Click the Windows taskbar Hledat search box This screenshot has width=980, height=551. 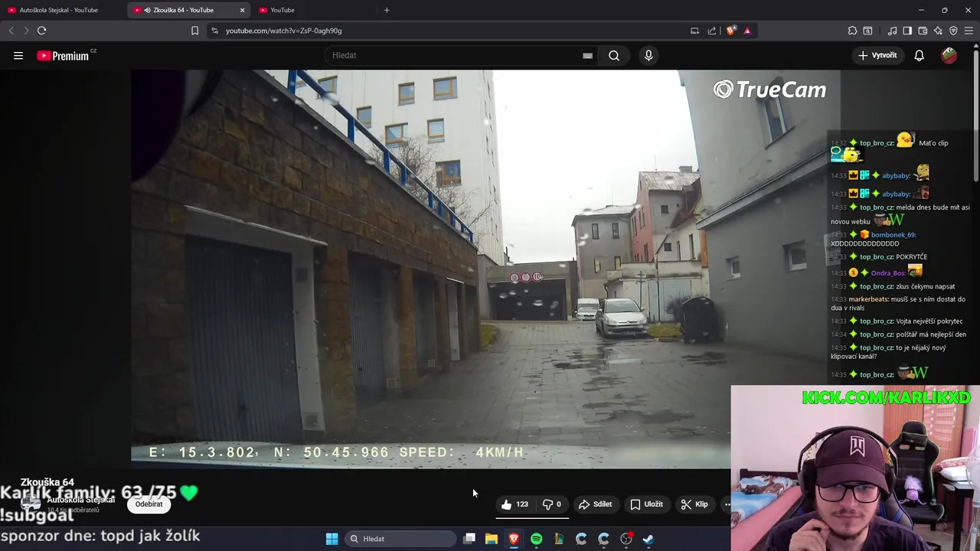click(x=400, y=539)
